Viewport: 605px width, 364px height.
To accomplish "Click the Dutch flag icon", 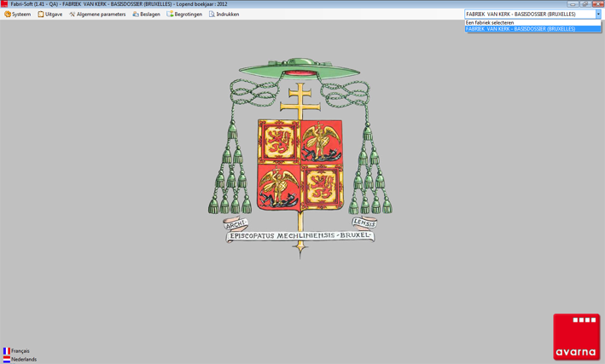I will click(x=7, y=360).
